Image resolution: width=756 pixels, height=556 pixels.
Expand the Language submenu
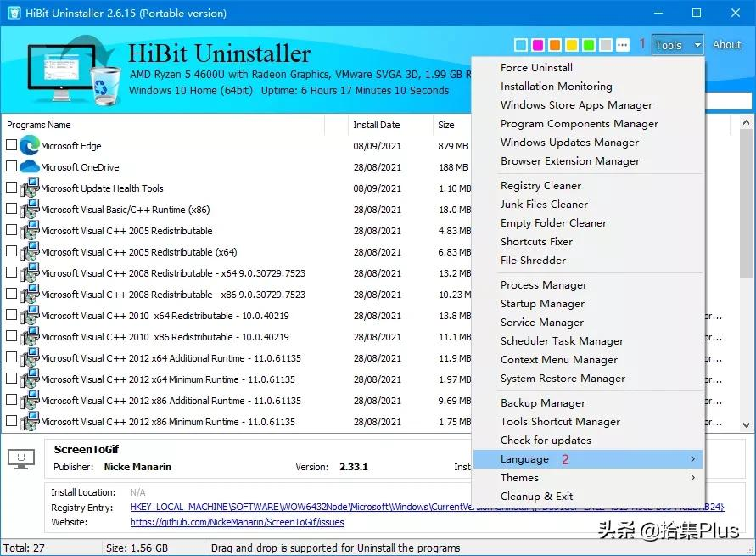[x=588, y=459]
